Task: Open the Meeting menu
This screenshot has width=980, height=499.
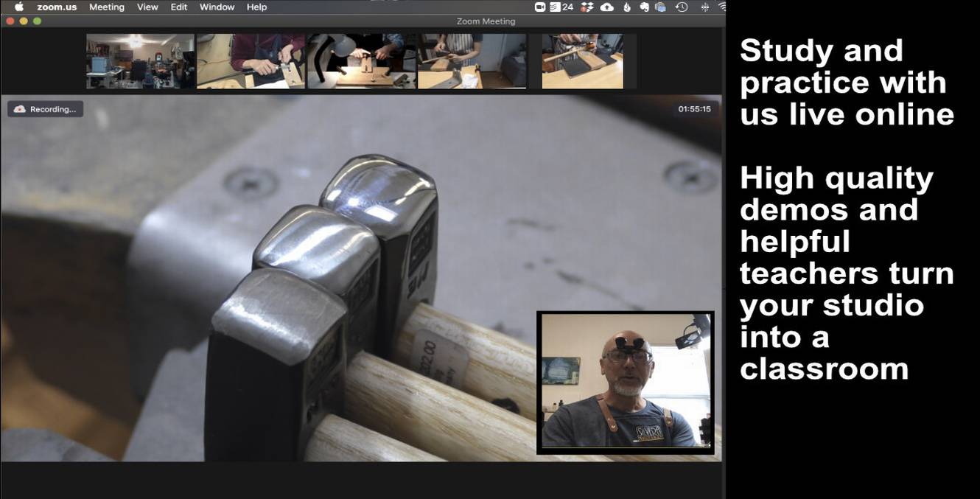Action: 107,7
